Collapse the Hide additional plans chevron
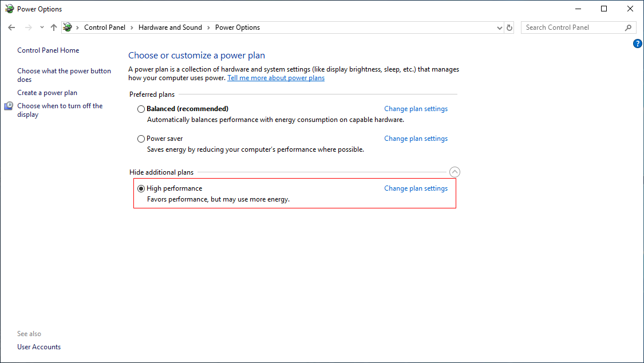Image resolution: width=644 pixels, height=363 pixels. coord(455,172)
